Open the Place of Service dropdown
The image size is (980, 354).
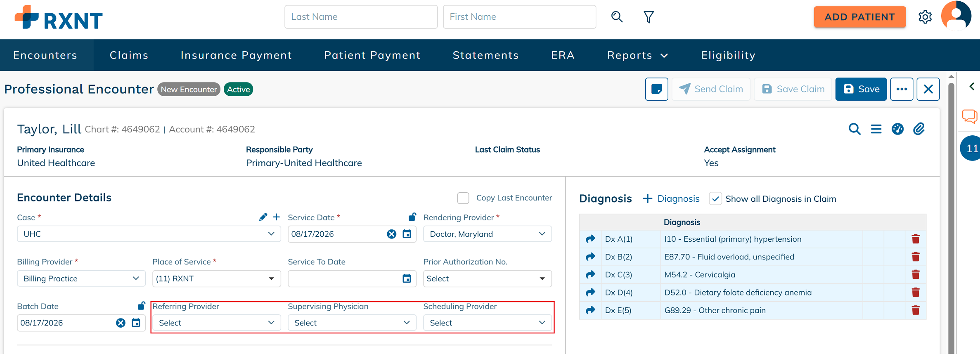tap(217, 278)
